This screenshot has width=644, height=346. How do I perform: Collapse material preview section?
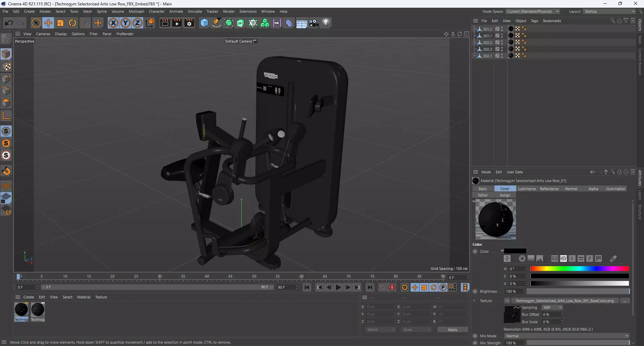pyautogui.click(x=474, y=201)
